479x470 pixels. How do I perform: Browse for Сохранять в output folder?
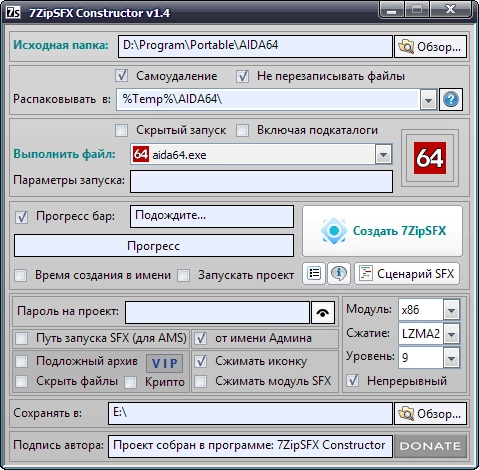point(430,413)
